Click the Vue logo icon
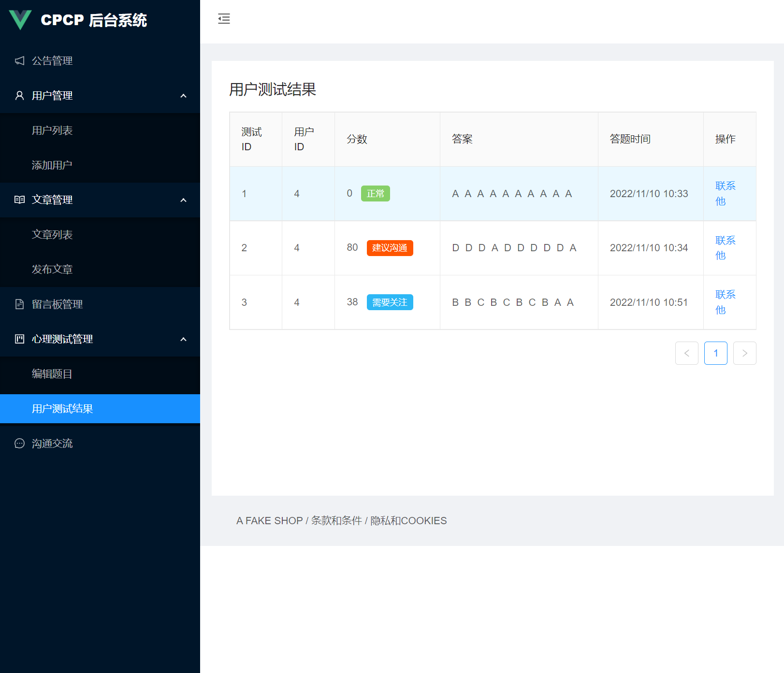The image size is (784, 673). pos(20,20)
